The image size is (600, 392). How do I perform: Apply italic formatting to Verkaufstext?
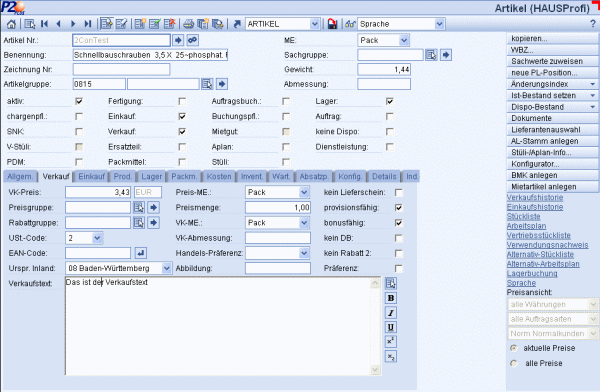pyautogui.click(x=391, y=313)
